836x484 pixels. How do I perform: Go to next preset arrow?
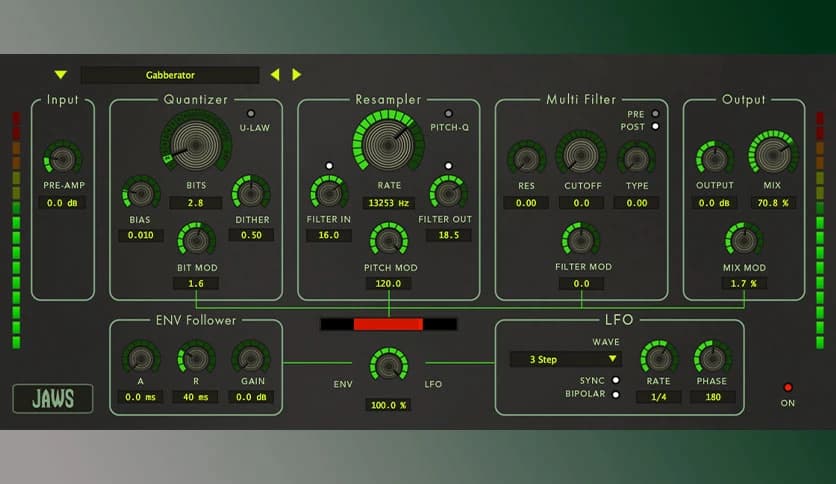[x=296, y=75]
